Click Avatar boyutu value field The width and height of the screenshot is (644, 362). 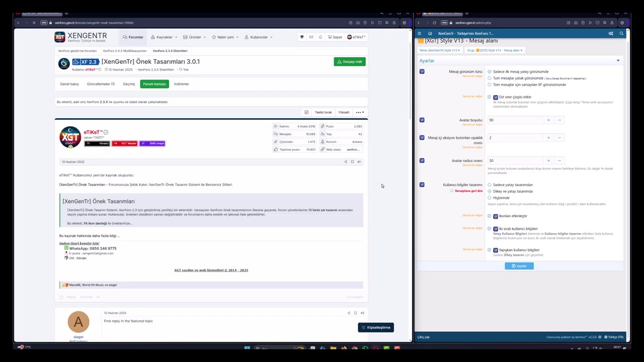(x=515, y=120)
